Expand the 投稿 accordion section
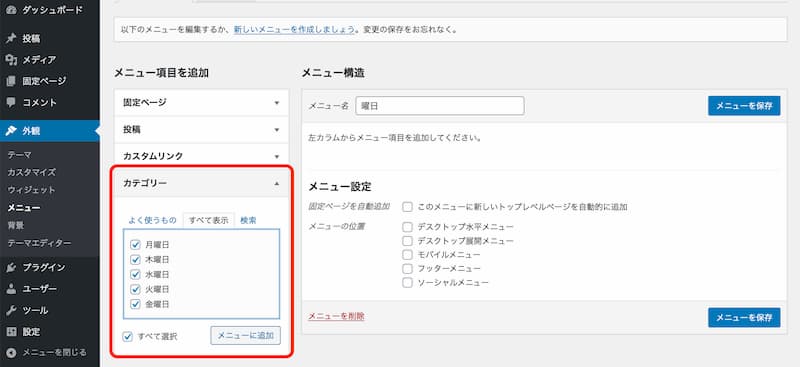The height and width of the screenshot is (367, 800). [x=202, y=130]
